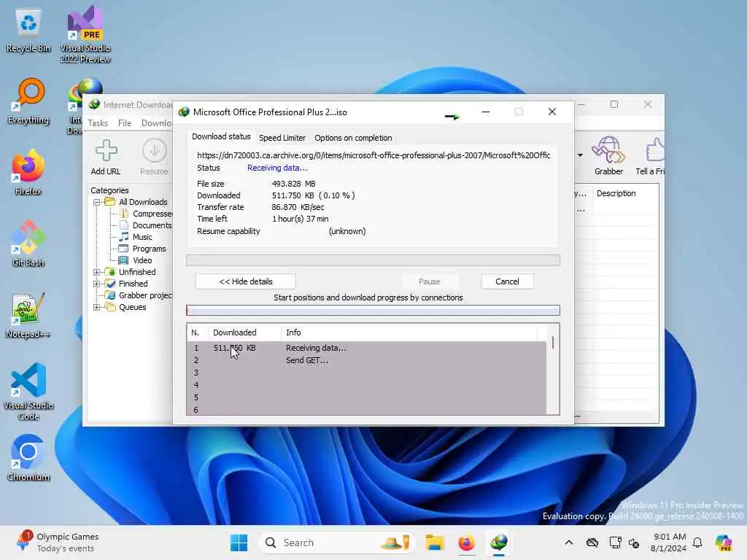The height and width of the screenshot is (560, 747).
Task: Open the File menu in IDM
Action: [x=125, y=123]
